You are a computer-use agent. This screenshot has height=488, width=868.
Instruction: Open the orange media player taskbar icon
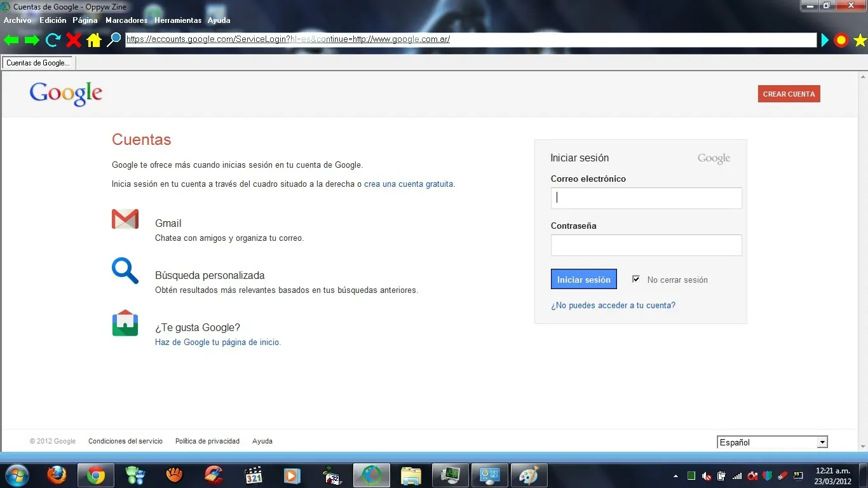point(292,475)
